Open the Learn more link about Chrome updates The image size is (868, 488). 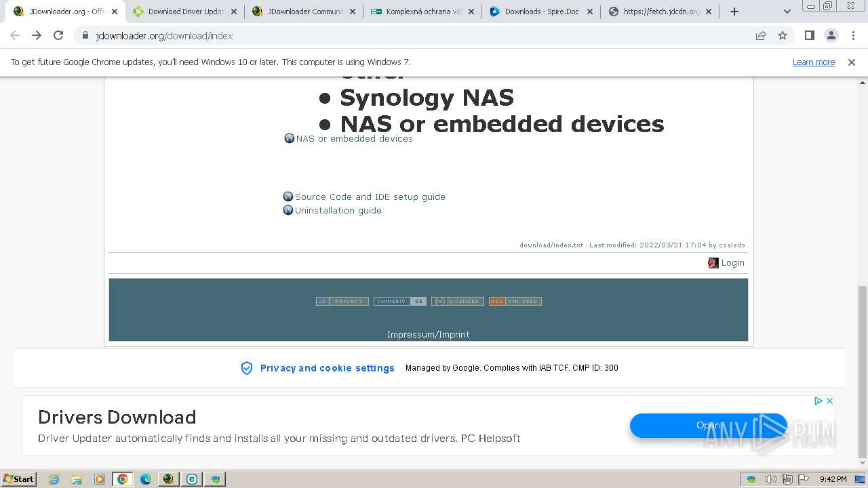(x=814, y=62)
